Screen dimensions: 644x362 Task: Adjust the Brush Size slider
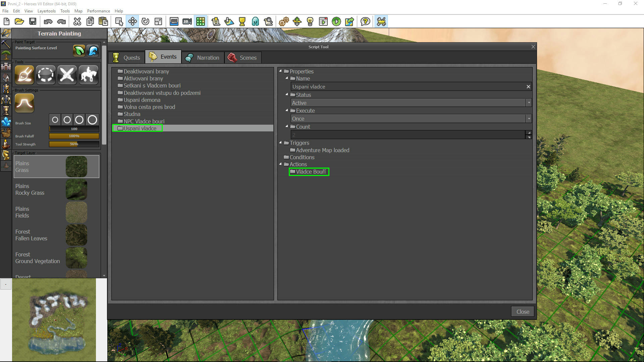[74, 129]
